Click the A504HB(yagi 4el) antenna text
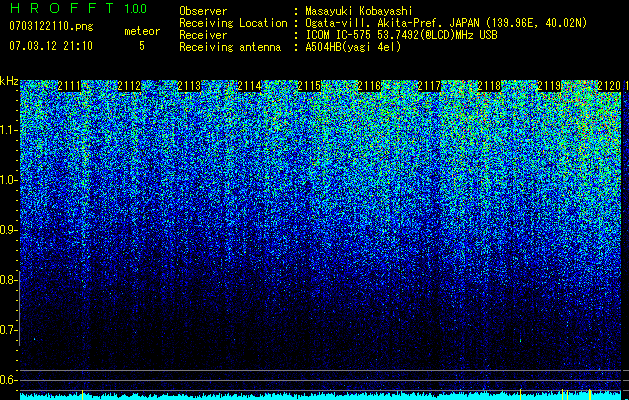Image resolution: width=629 pixels, height=400 pixels. 353,47
